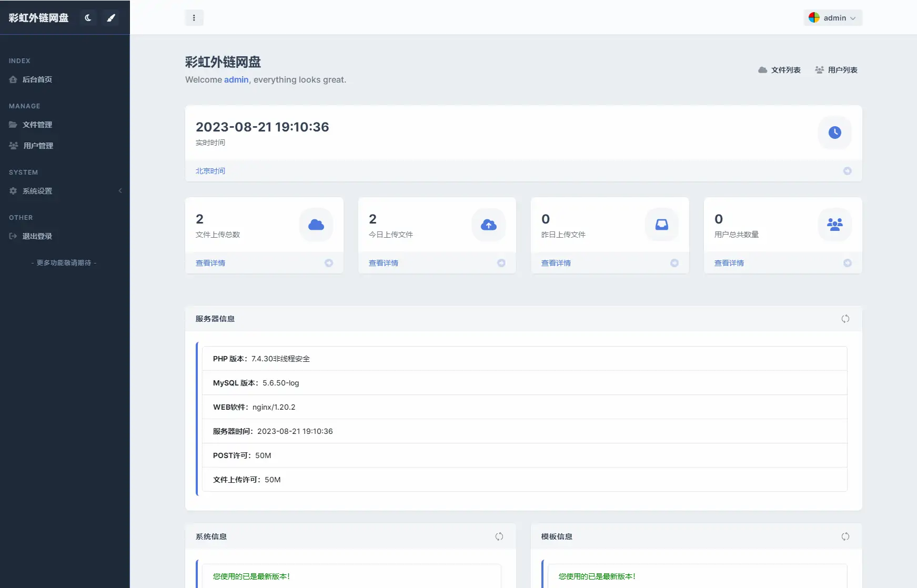Refresh the 模板信息 panel
Image resolution: width=917 pixels, height=588 pixels.
coord(845,536)
